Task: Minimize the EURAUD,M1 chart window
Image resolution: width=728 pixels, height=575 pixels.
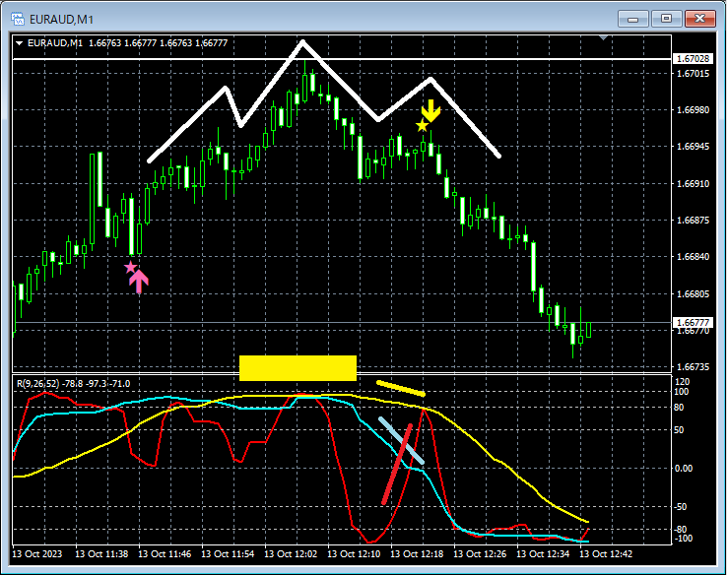Action: pyautogui.click(x=632, y=19)
